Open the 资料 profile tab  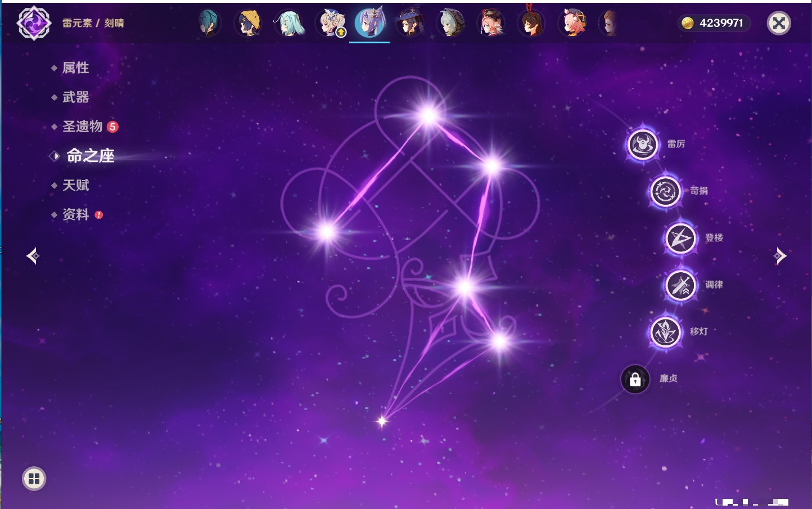pyautogui.click(x=75, y=214)
